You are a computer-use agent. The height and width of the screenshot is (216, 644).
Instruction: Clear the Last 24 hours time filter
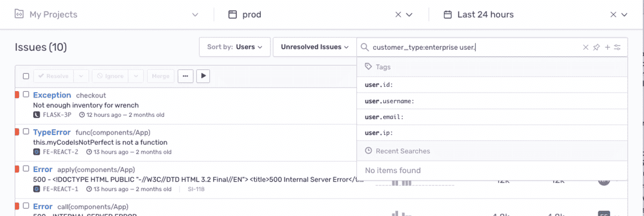[x=613, y=14]
